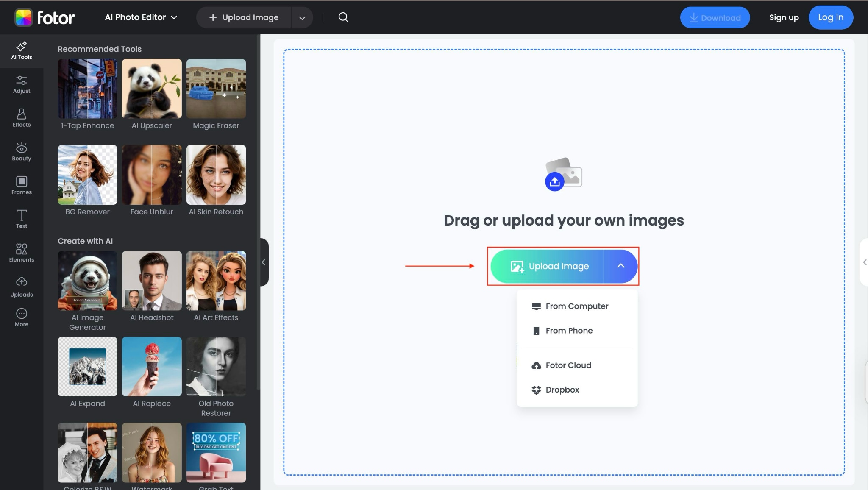The width and height of the screenshot is (868, 490).
Task: Open the Elements shapes icon
Action: coord(21,253)
